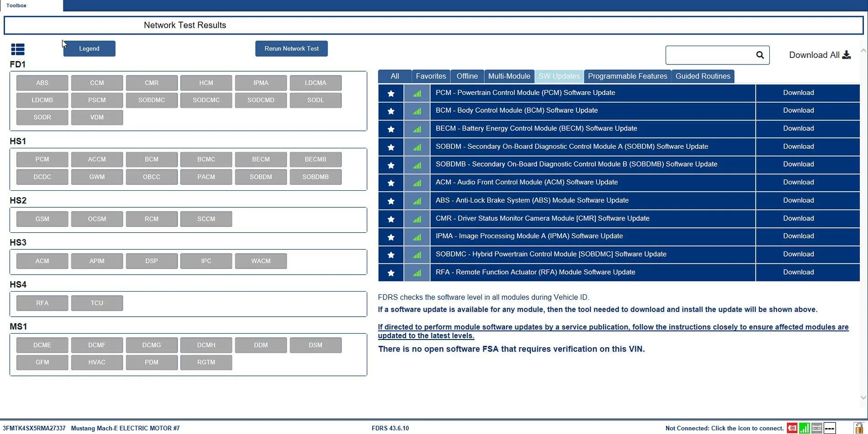
Task: Click signal bars icon for RFA update
Action: 417,273
